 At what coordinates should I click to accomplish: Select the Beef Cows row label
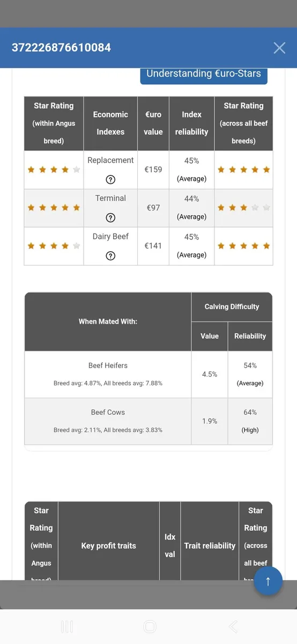coord(108,412)
